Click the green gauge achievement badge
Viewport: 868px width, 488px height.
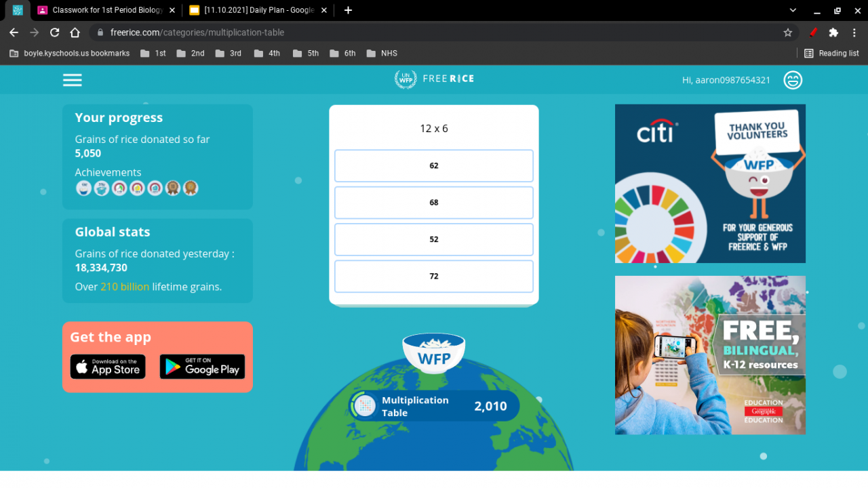point(119,188)
